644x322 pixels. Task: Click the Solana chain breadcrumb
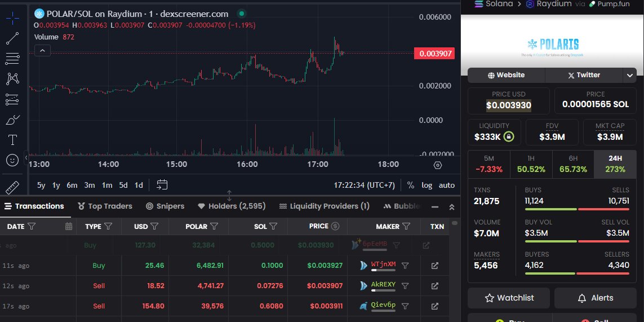tap(494, 4)
